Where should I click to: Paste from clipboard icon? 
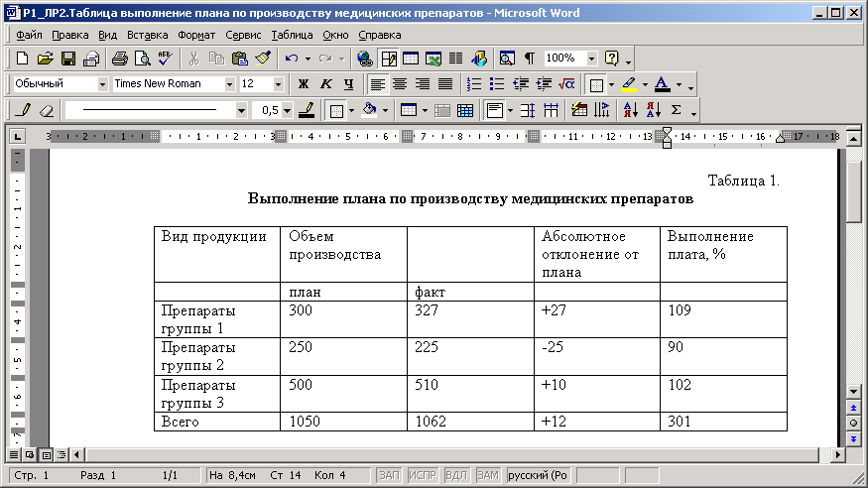tap(240, 59)
